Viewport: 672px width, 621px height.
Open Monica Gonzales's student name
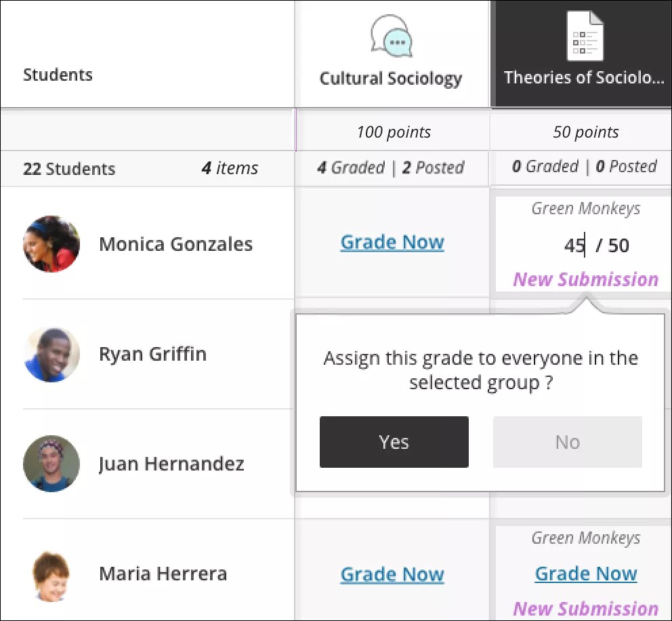175,244
